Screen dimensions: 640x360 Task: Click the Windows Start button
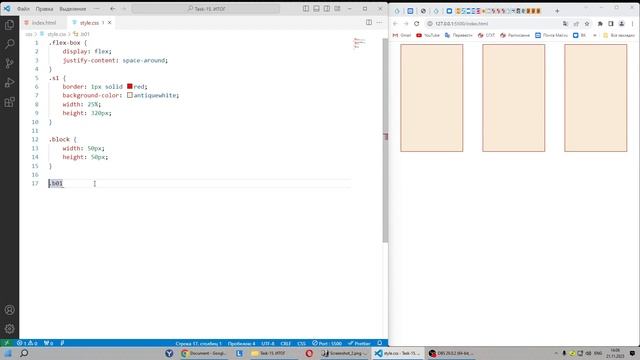[x=7, y=353]
